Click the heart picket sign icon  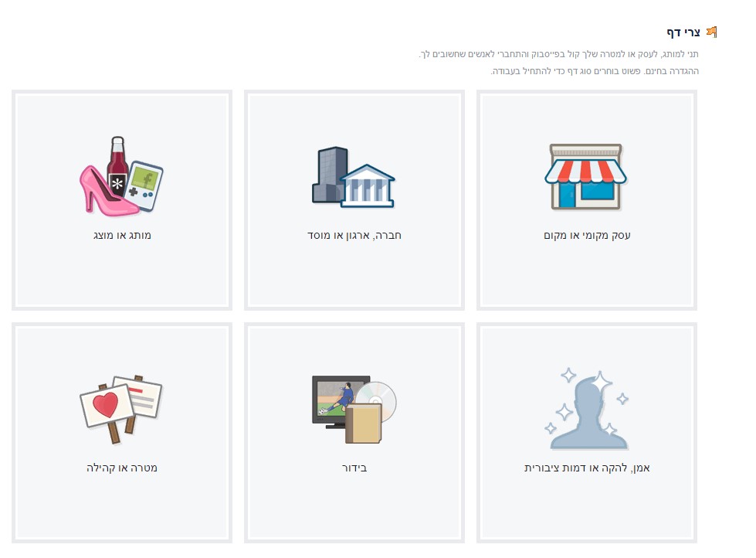pos(107,408)
